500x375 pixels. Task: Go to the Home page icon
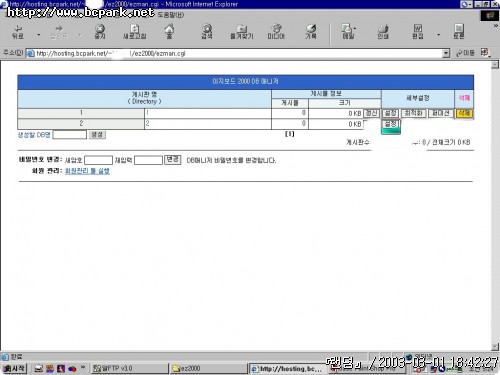pyautogui.click(x=169, y=32)
